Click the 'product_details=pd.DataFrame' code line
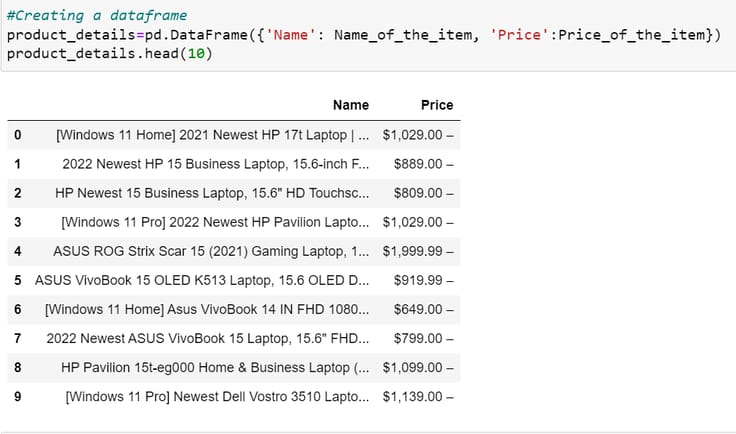736x434 pixels. click(x=364, y=35)
